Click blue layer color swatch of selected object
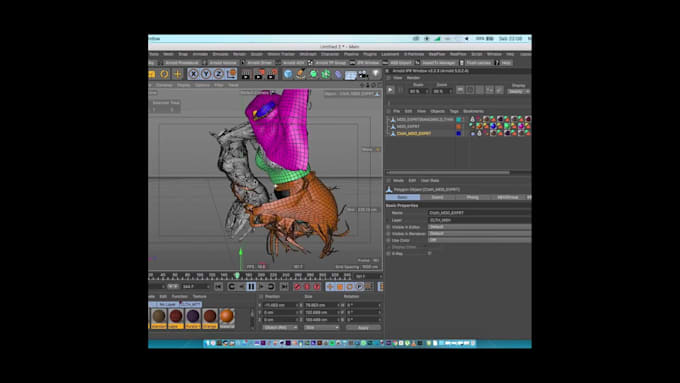Viewport: 680px width, 383px height. pos(458,134)
